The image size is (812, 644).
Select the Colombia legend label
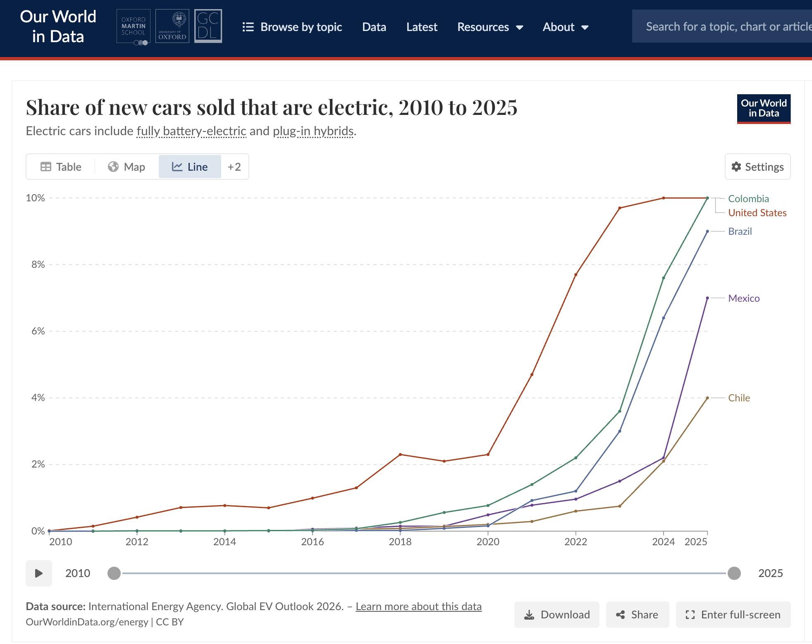click(x=748, y=199)
